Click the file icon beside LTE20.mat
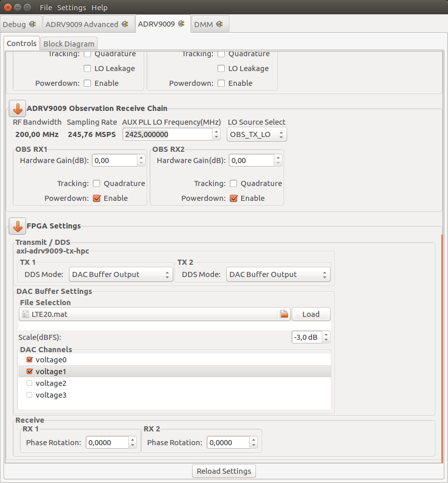This screenshot has width=448, height=483. pyautogui.click(x=25, y=314)
